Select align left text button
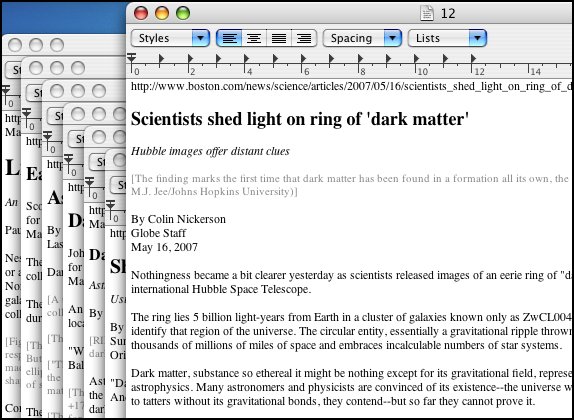This screenshot has width=574, height=420. (229, 38)
